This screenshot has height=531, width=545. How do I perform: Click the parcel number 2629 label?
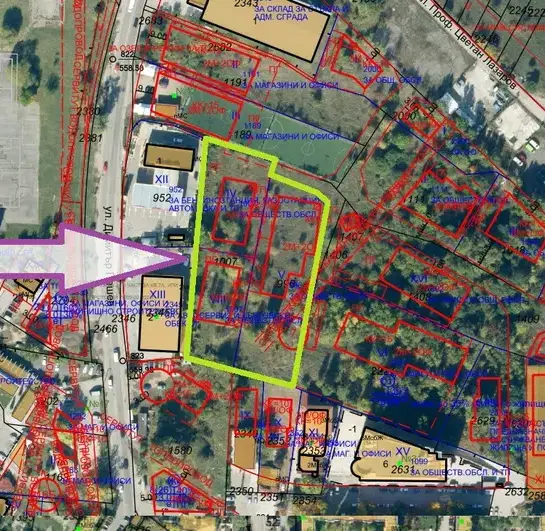(x=483, y=420)
